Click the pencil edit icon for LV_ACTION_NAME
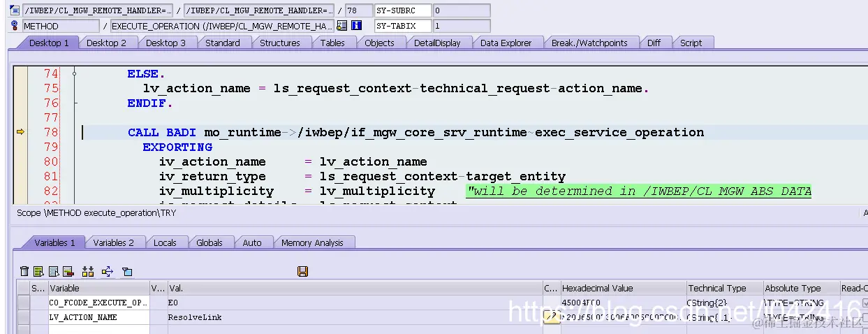 tap(552, 317)
